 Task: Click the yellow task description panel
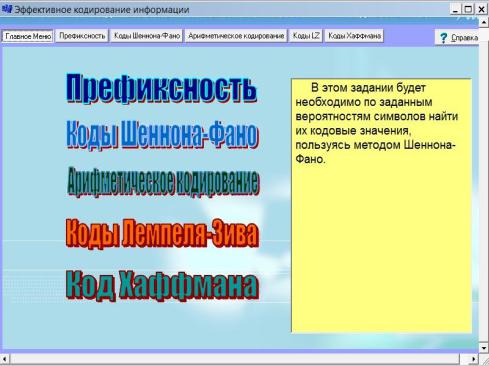click(x=382, y=206)
